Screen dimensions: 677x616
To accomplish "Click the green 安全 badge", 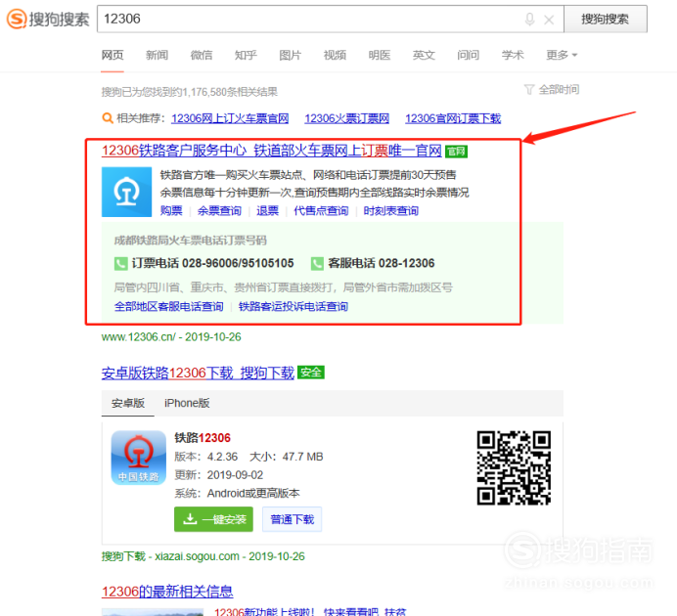I will (311, 373).
